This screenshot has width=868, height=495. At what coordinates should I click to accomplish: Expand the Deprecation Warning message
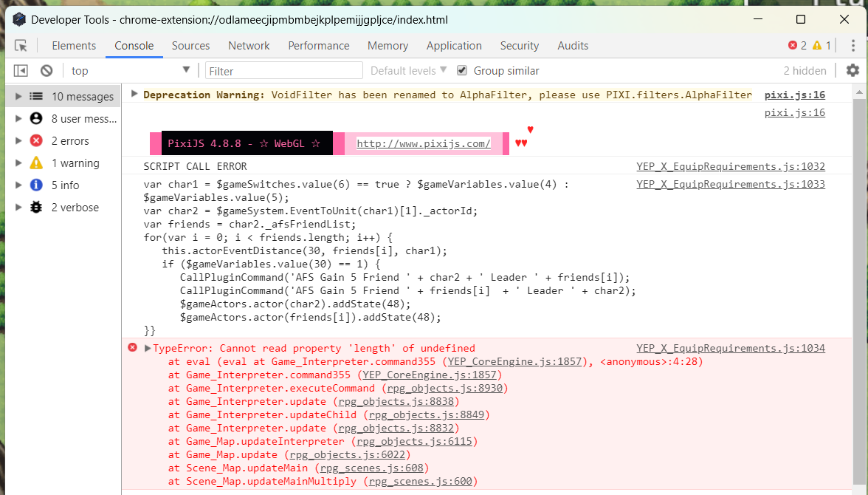pos(134,95)
